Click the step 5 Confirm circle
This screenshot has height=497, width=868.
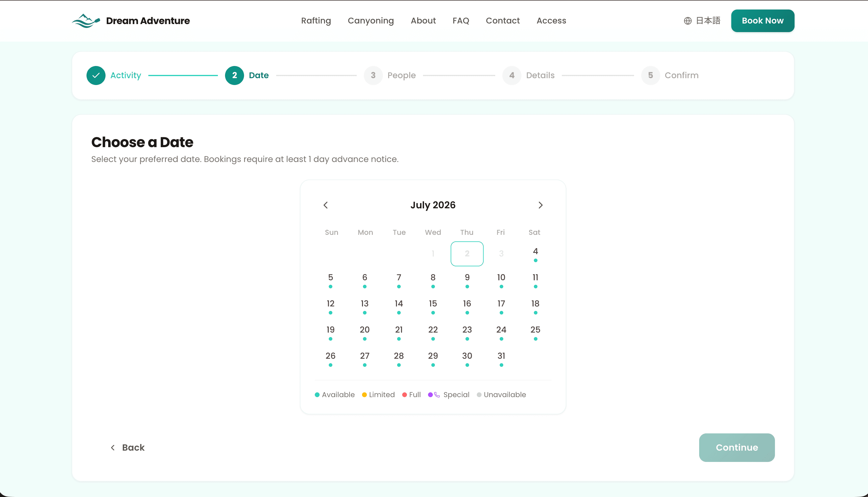point(650,76)
